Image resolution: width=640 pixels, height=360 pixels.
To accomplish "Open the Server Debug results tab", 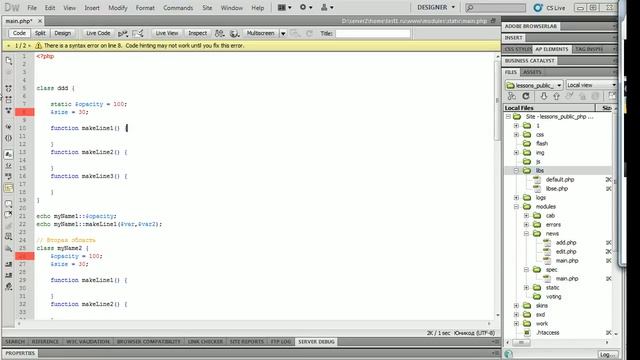I will pos(316,342).
